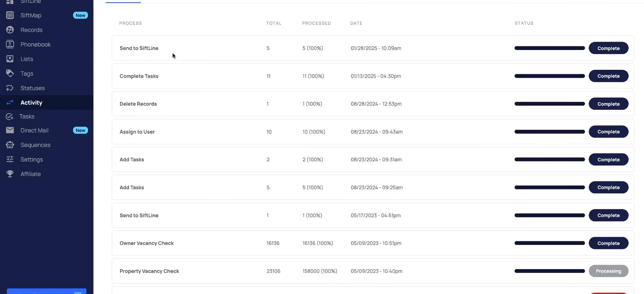Select the Complete Tasks process name
The image size is (644, 294).
(x=139, y=76)
